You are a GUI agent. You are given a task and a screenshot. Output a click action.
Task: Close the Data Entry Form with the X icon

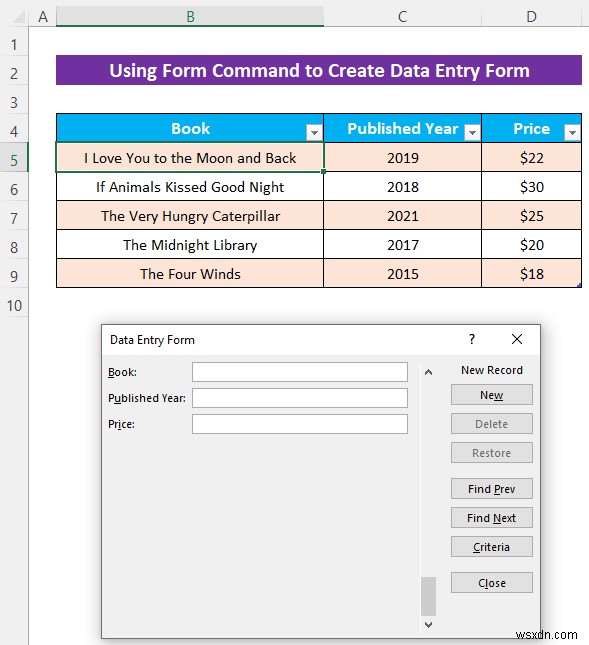point(517,339)
